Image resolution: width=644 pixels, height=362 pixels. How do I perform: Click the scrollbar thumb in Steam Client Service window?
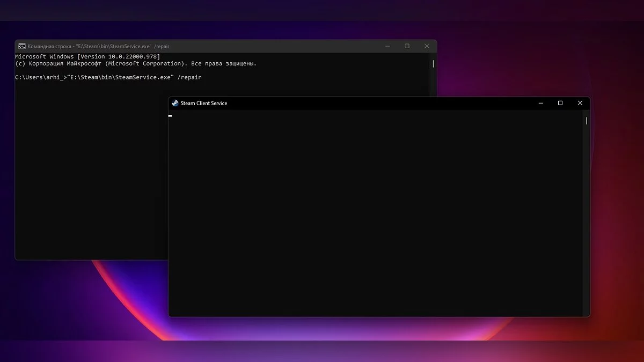(586, 121)
